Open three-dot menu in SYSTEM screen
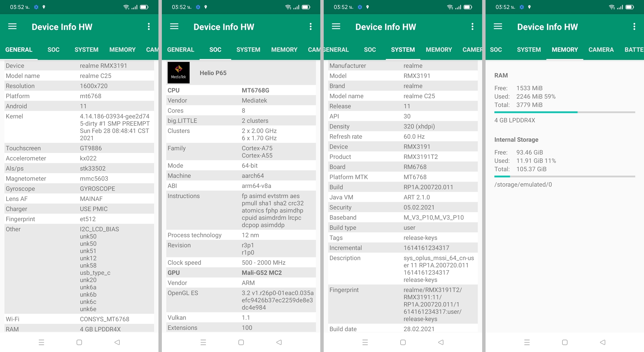This screenshot has width=644, height=352. 473,27
